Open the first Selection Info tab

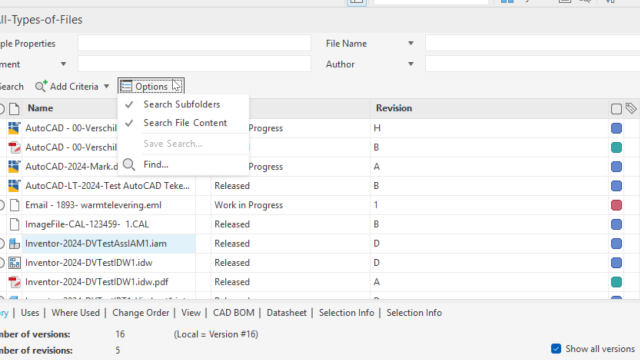click(x=346, y=313)
